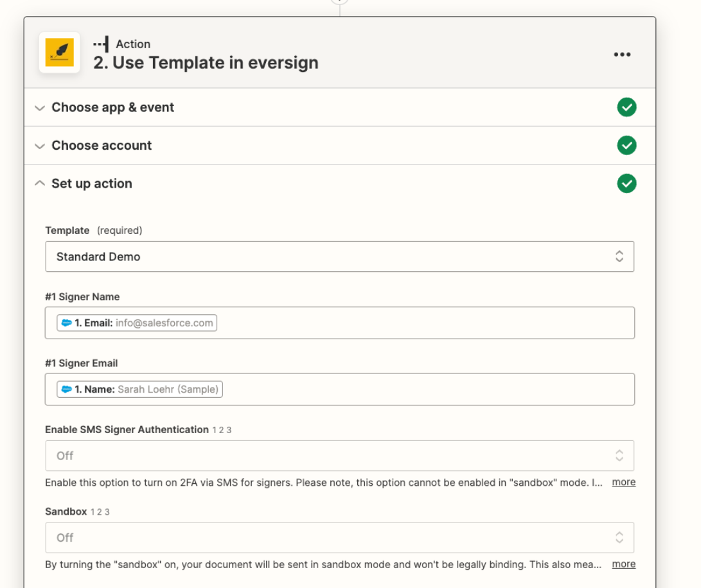Click the 2FA via SMS description text
Screen dimensions: 701x588
click(324, 483)
